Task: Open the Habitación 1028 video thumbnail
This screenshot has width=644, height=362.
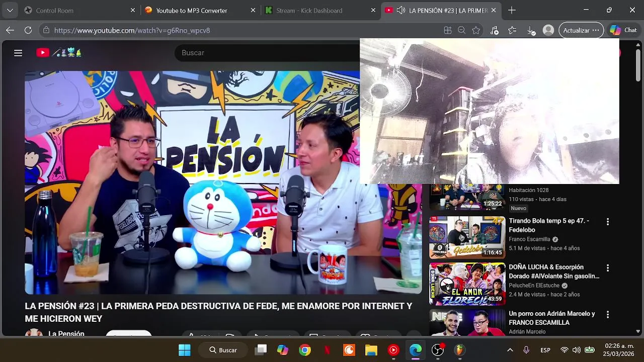Action: click(x=467, y=198)
